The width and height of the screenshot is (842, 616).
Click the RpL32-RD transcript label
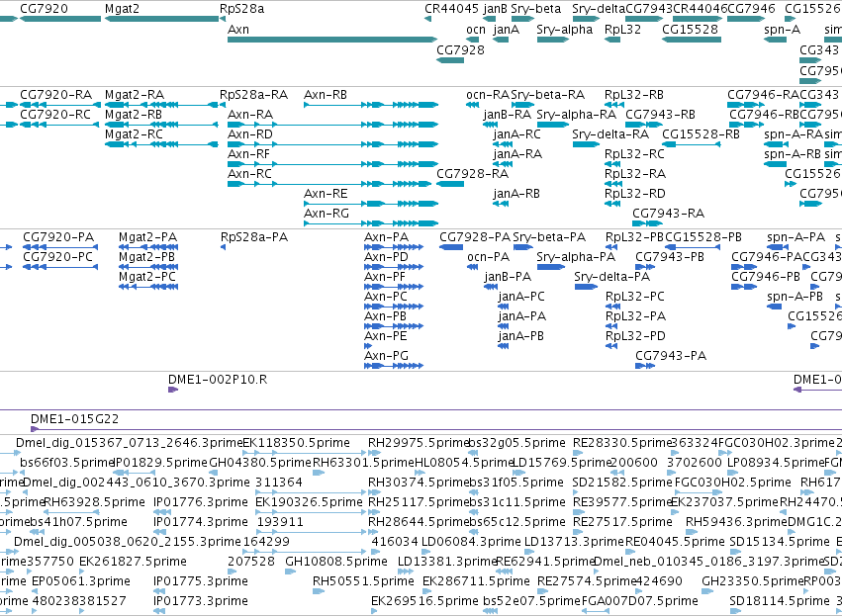click(x=635, y=194)
